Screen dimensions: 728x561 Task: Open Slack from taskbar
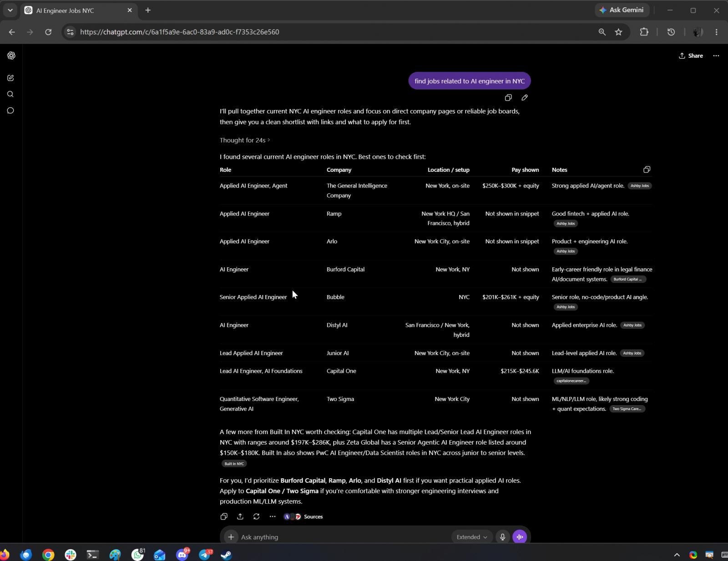[71, 555]
